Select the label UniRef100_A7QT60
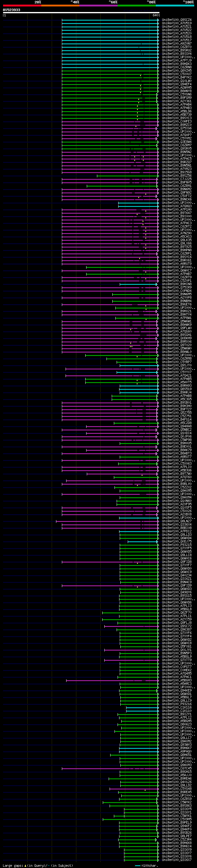197x868 pixels. (176, 477)
